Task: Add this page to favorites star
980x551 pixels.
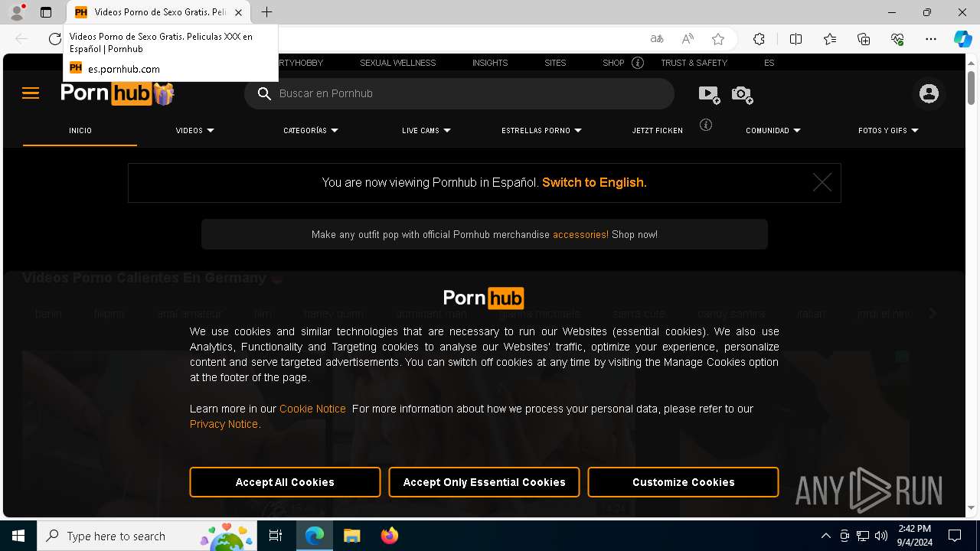Action: pos(718,39)
